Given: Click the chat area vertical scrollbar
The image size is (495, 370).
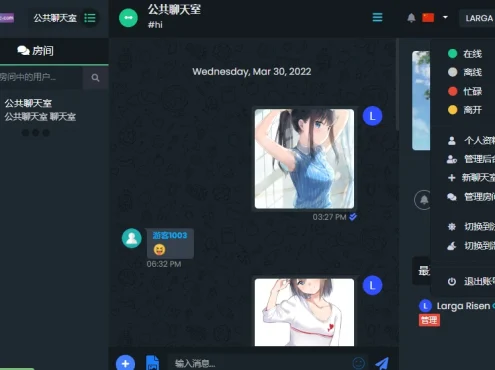Looking at the screenshot, I should tap(397, 84).
